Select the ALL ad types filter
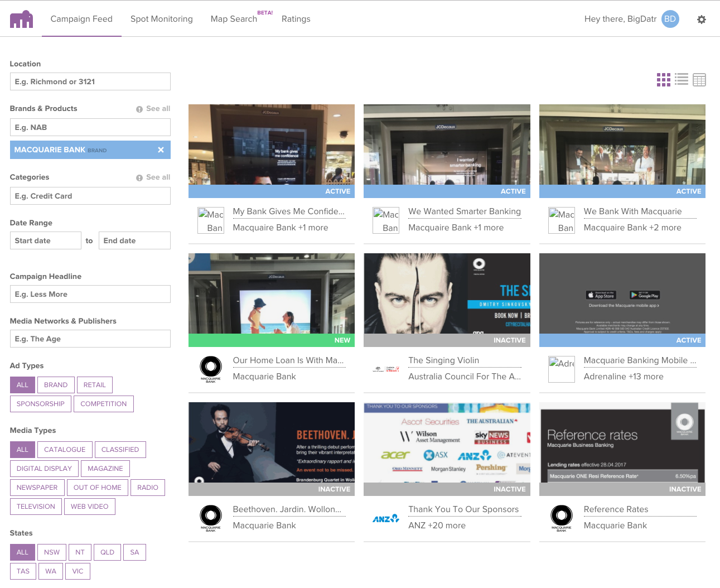720x588 pixels. [x=22, y=385]
